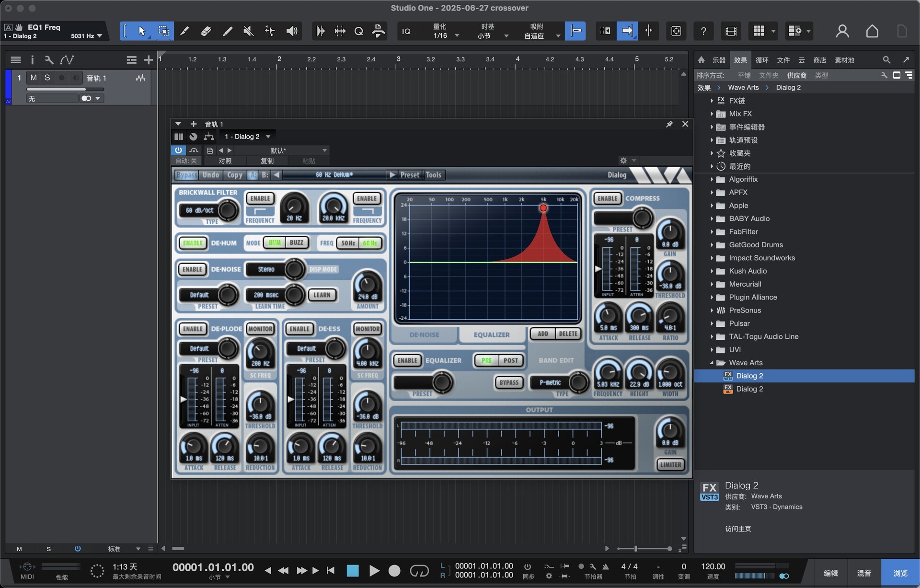Image resolution: width=920 pixels, height=588 pixels.
Task: Select the Mute tool icon
Action: [x=248, y=31]
